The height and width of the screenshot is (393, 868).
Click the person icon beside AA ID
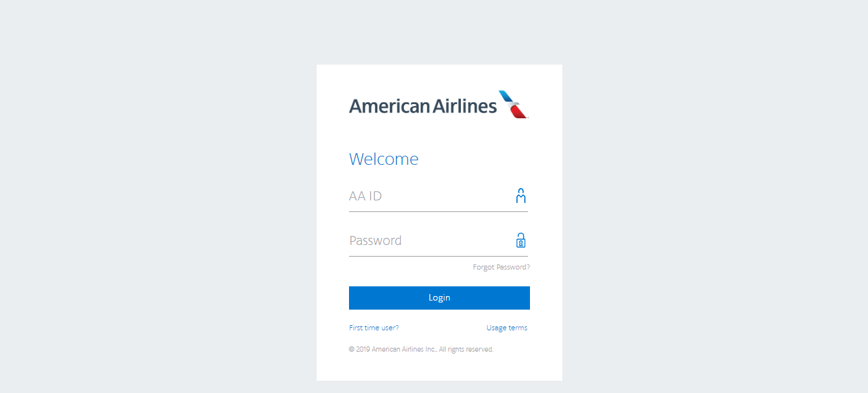pos(520,195)
